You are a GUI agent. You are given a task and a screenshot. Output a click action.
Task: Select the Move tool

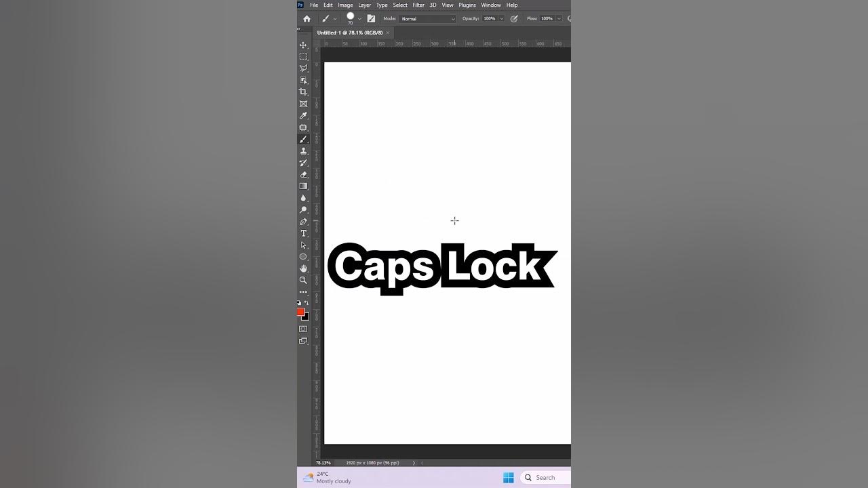point(303,45)
